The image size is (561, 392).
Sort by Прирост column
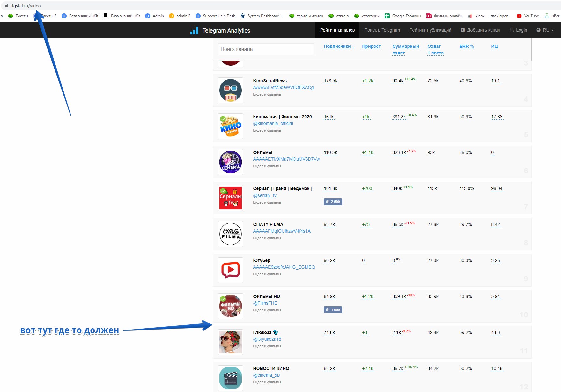pyautogui.click(x=371, y=46)
